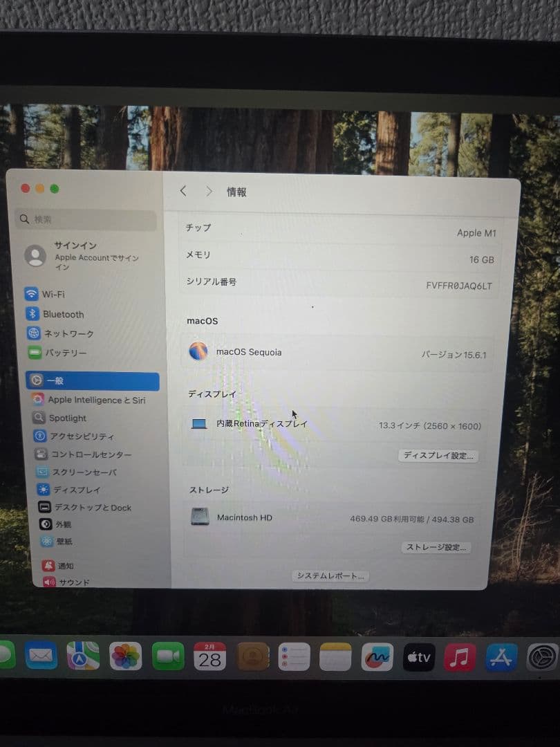
Task: Minimize the window with yellow button
Action: 40,189
